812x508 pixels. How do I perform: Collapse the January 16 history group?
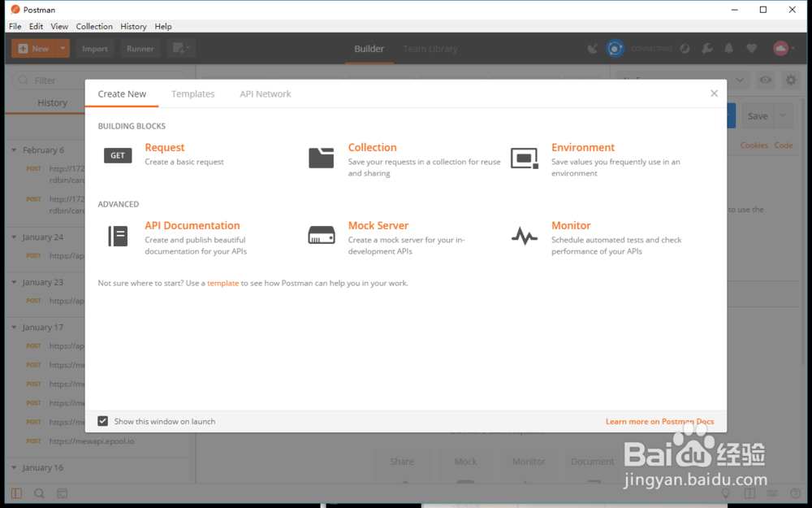click(14, 467)
